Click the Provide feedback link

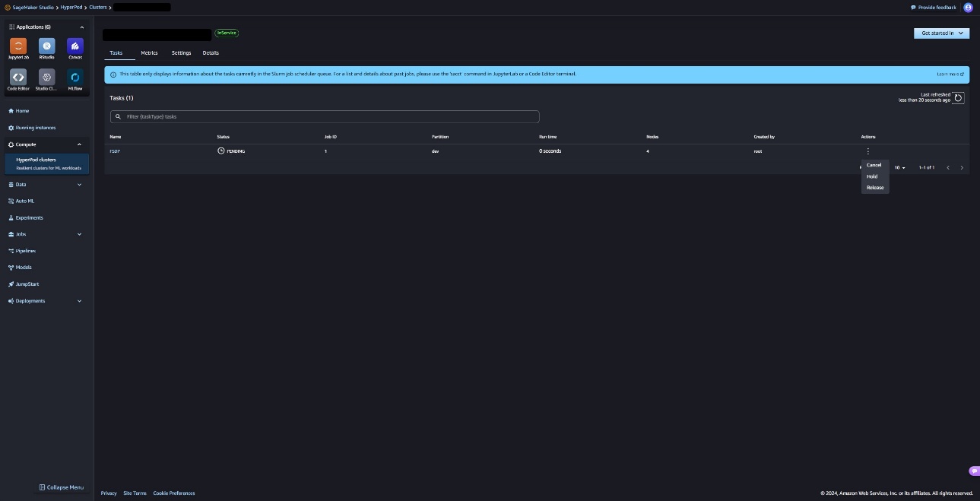[934, 8]
